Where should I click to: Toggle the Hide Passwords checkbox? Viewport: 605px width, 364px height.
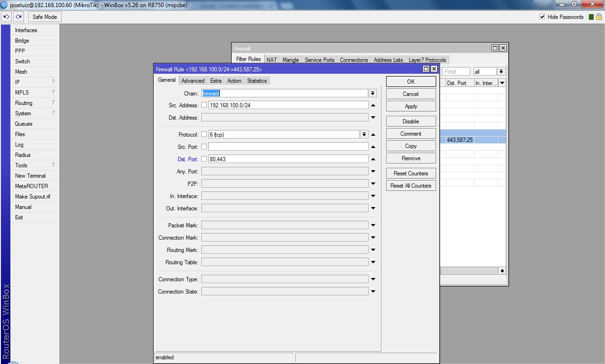[x=542, y=17]
